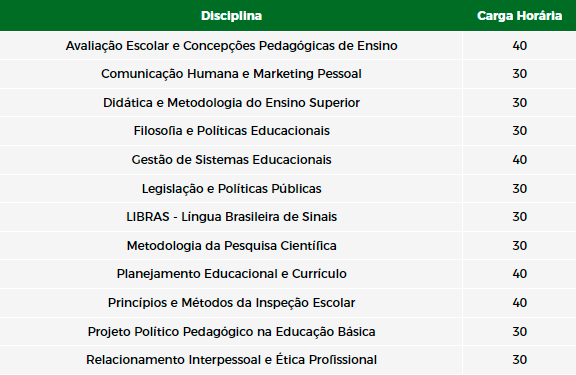Select Comunicação Humana e Marketing Pessoal
Viewport: 576px width, 375px height.
tap(231, 74)
